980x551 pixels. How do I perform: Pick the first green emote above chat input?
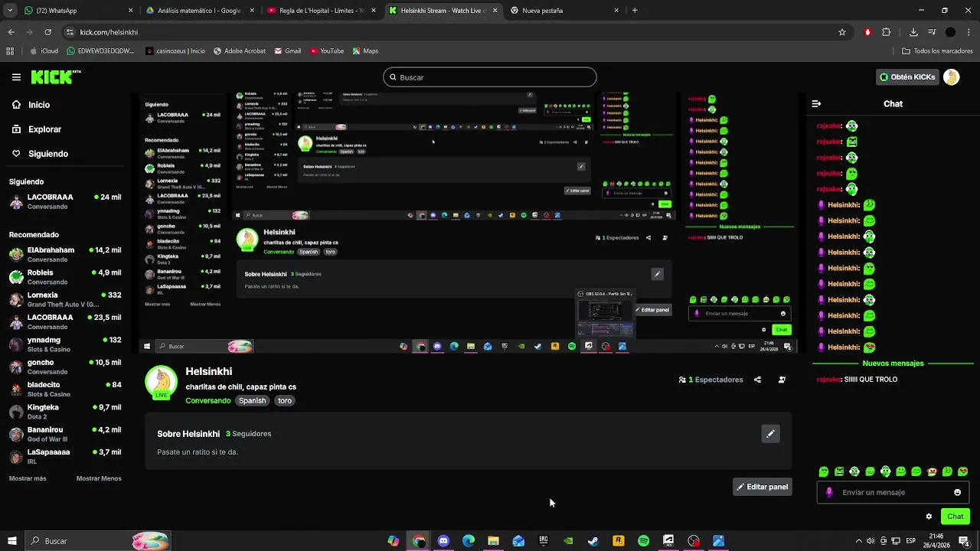tap(824, 471)
